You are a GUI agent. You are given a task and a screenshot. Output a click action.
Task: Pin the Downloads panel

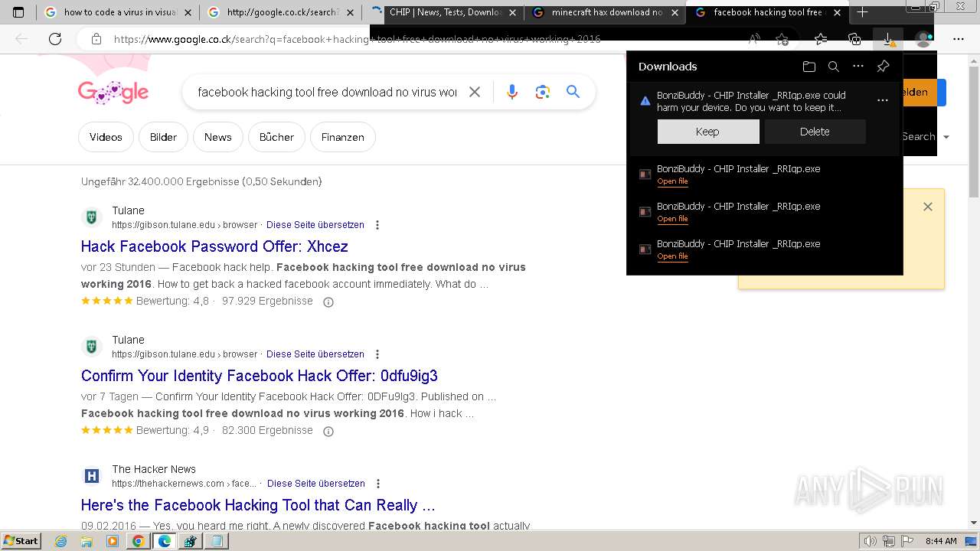tap(883, 67)
